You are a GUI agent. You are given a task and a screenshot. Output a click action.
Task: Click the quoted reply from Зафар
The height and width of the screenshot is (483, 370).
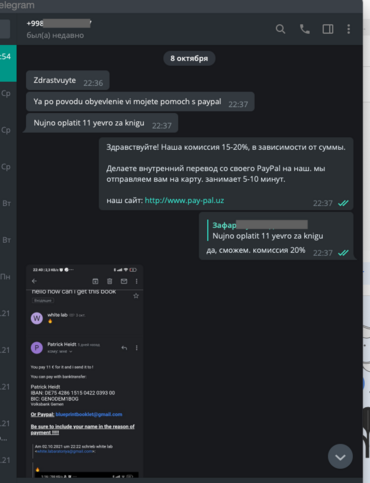pyautogui.click(x=268, y=231)
